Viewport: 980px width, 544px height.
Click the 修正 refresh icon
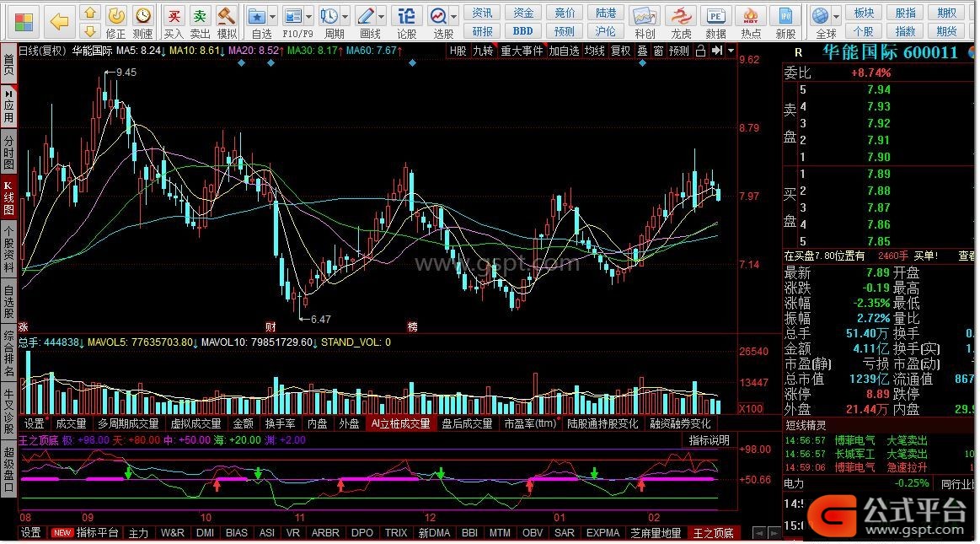(x=116, y=15)
